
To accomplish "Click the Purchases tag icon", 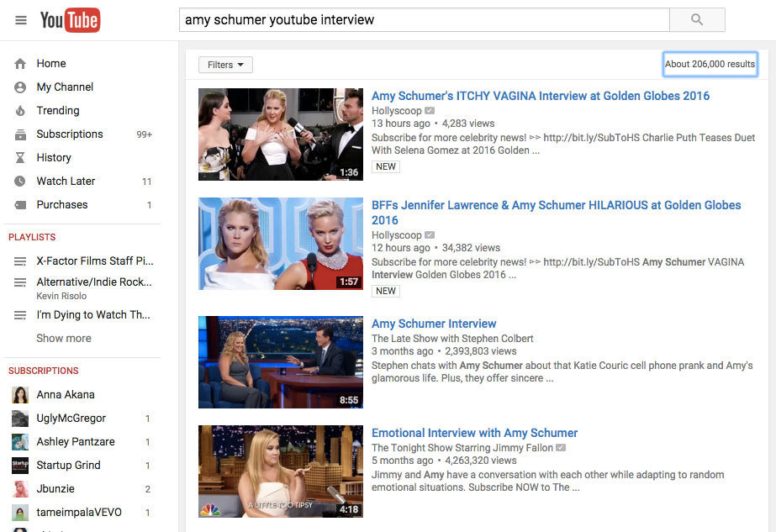I will pos(20,205).
